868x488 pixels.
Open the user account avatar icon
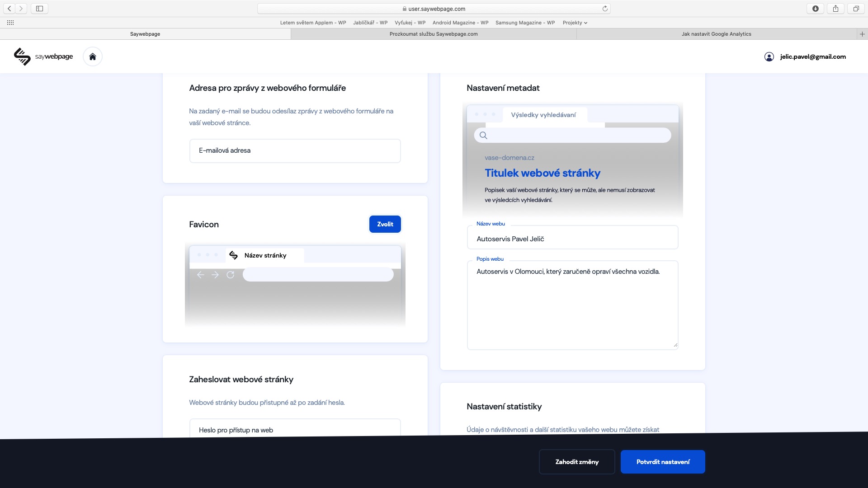[x=769, y=56]
